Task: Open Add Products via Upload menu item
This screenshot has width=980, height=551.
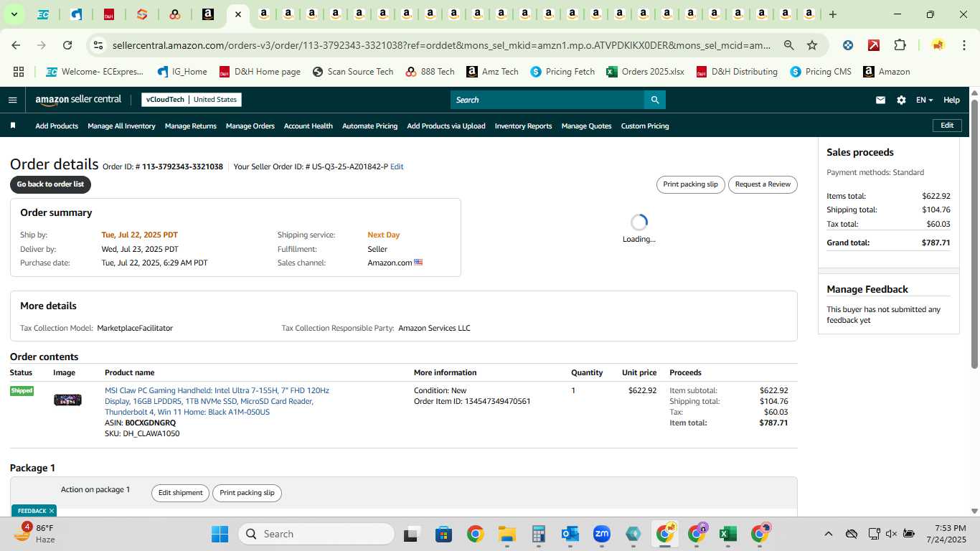Action: (x=446, y=126)
